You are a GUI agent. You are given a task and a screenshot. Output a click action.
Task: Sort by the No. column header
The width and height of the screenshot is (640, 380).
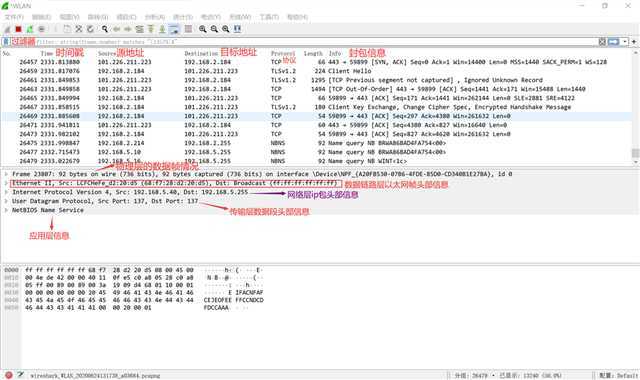[7, 53]
